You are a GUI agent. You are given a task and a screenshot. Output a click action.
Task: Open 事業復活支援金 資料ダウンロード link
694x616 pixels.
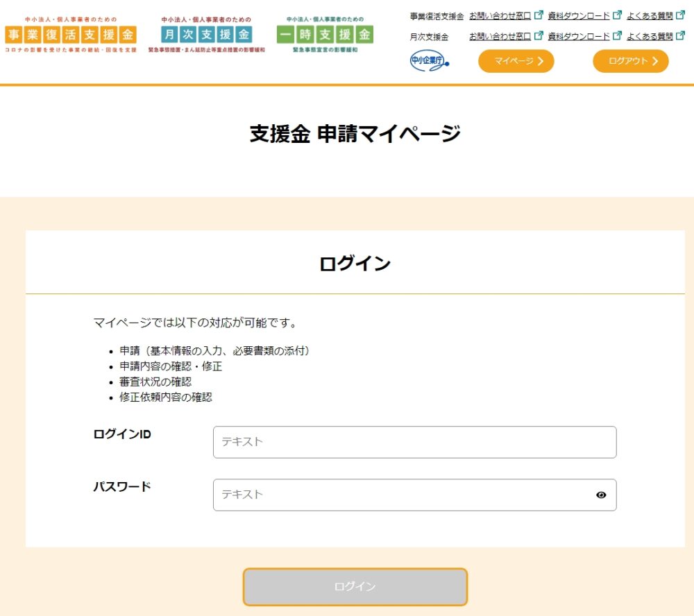point(579,16)
